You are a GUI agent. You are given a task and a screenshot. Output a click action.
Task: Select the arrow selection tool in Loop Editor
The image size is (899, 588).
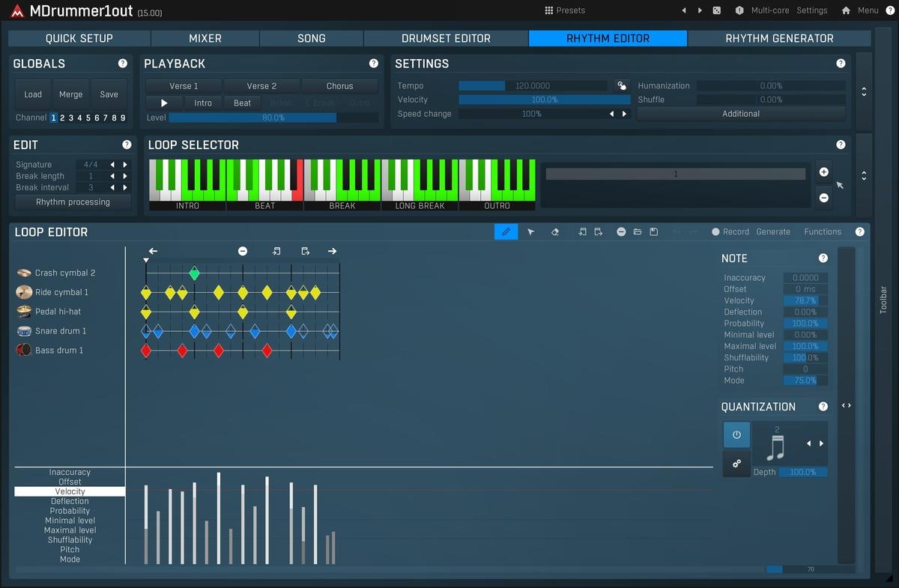click(530, 232)
